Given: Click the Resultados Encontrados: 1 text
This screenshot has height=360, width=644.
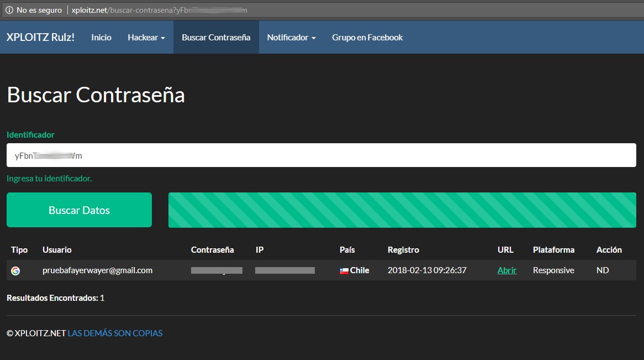Looking at the screenshot, I should coord(55,298).
